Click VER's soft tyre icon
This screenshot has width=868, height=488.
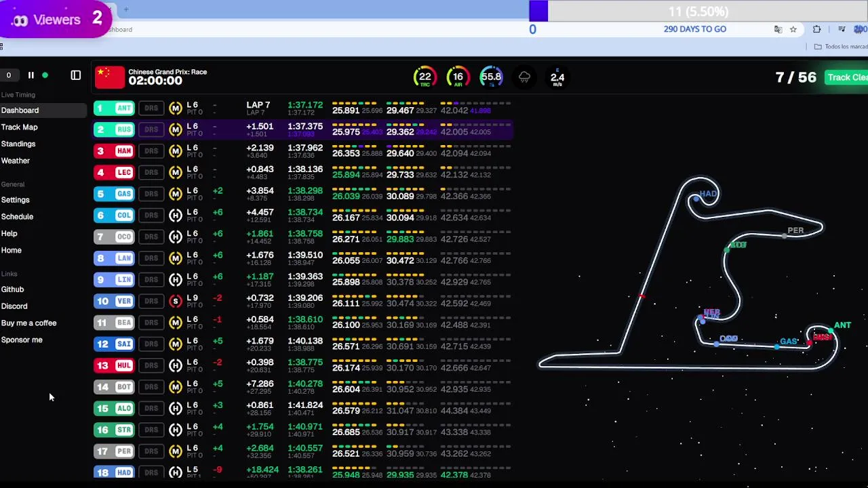point(176,301)
